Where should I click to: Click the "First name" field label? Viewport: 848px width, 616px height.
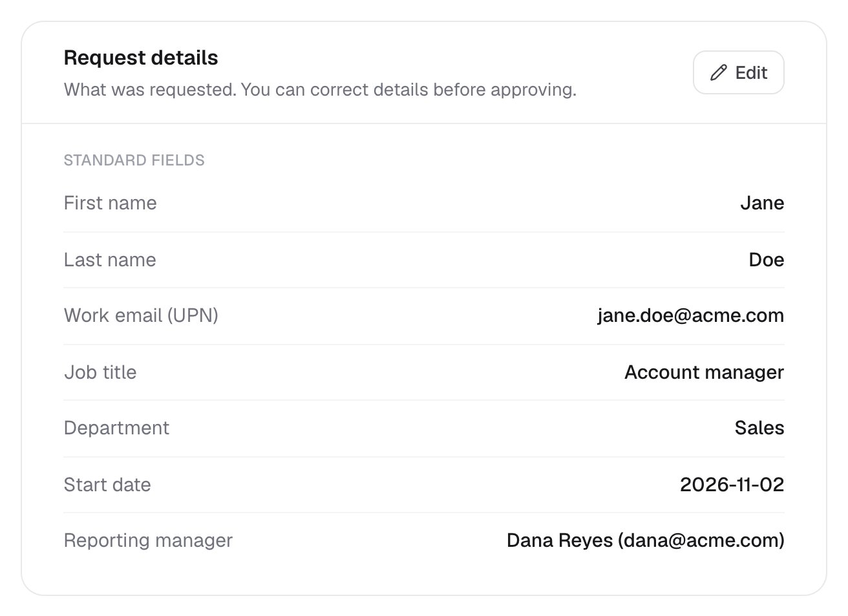pyautogui.click(x=111, y=203)
